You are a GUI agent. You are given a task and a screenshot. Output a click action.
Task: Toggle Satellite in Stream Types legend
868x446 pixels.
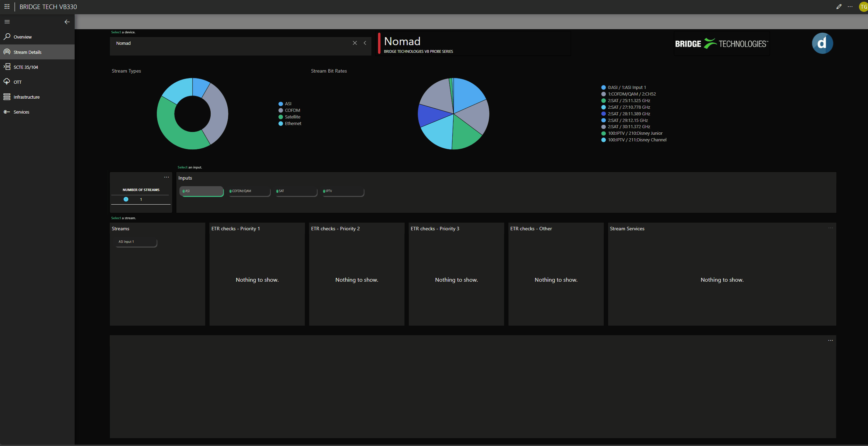[x=289, y=117]
